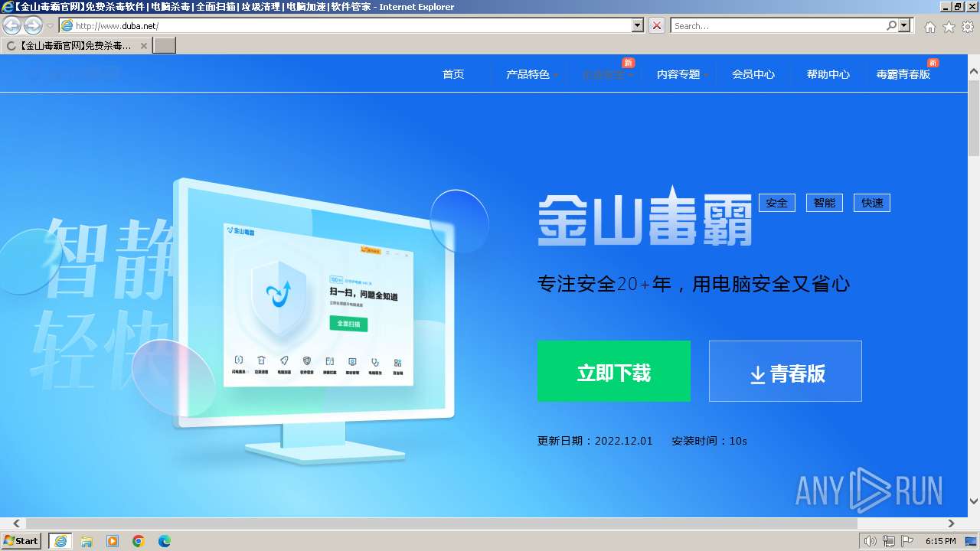Screen dimensions: 980x551
Task: Open the search provider dropdown
Action: (905, 25)
